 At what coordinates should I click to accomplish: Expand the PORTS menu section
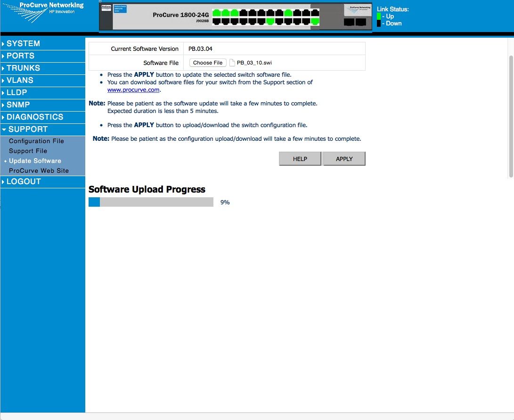pos(42,56)
